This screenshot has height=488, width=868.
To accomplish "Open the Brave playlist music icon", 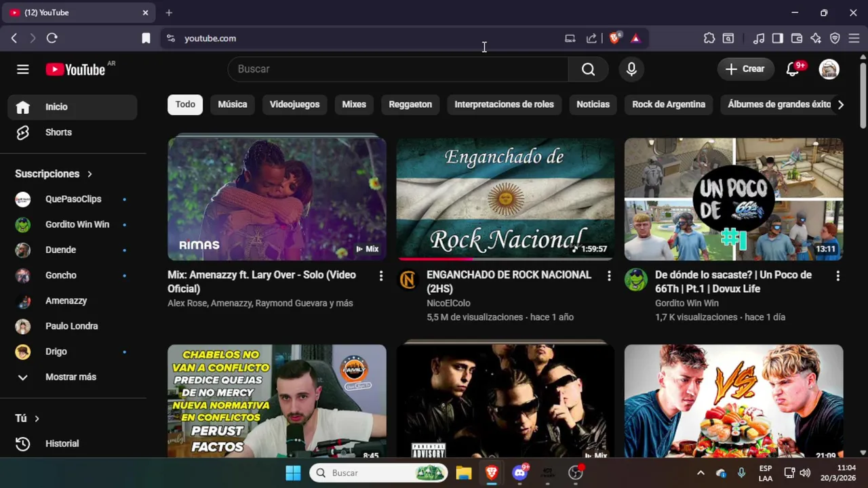I will click(x=759, y=39).
